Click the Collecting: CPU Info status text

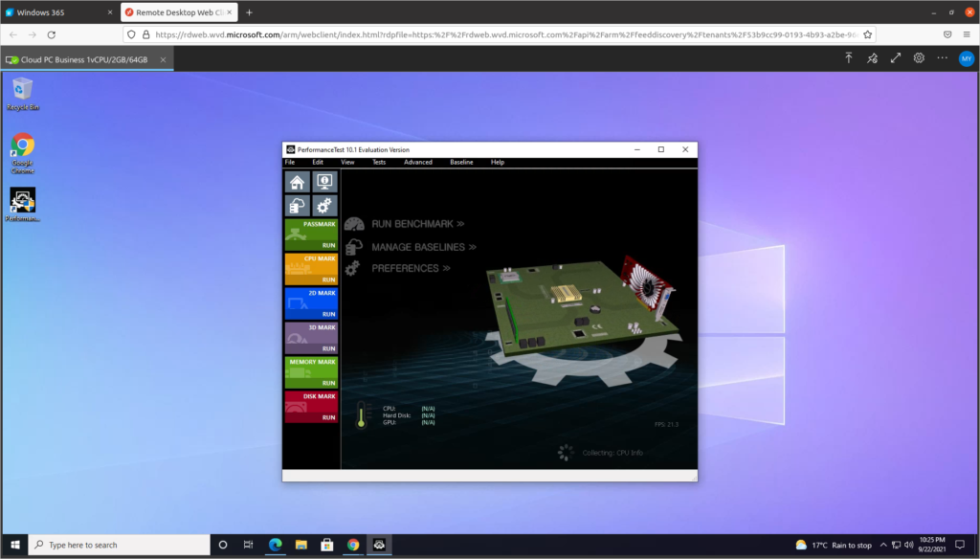point(612,453)
